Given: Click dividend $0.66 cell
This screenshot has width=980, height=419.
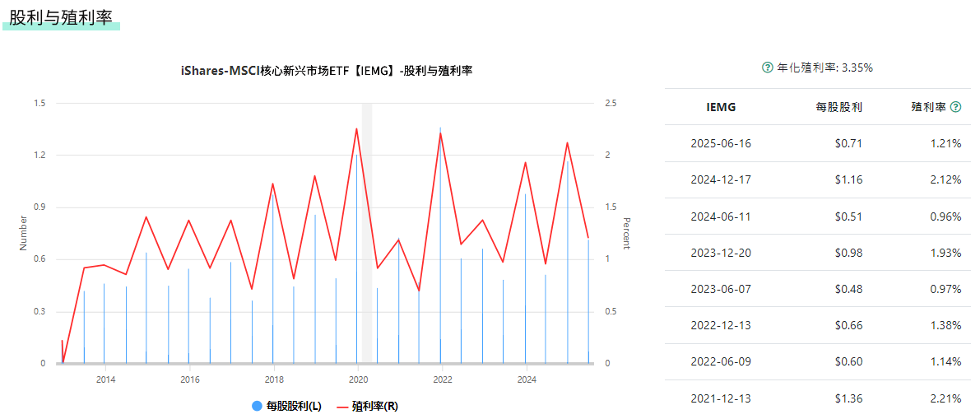Looking at the screenshot, I should [x=848, y=325].
